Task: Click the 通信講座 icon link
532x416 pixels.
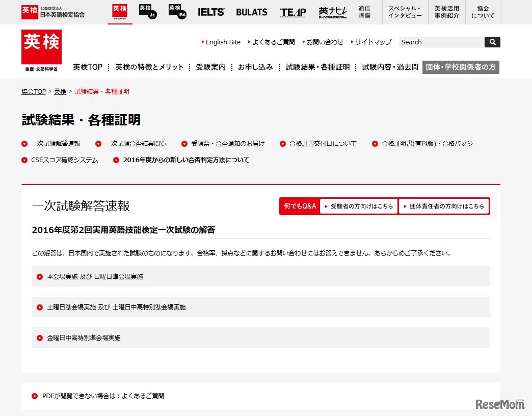Action: click(365, 12)
